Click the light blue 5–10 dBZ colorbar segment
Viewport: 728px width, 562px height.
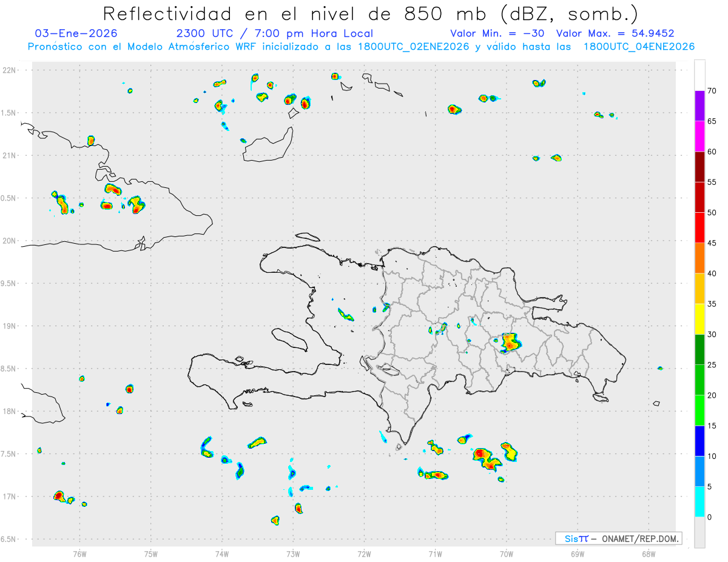pyautogui.click(x=699, y=472)
